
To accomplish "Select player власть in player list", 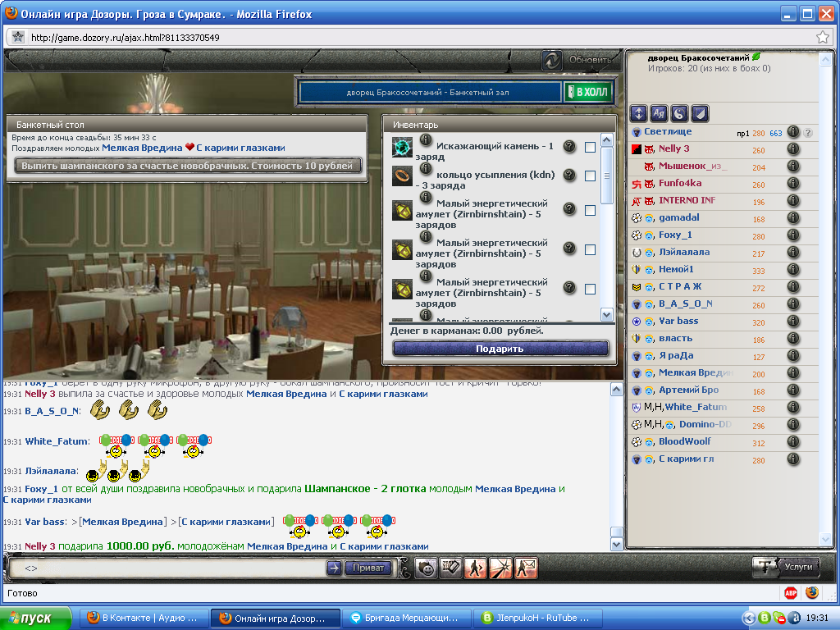I will [x=675, y=339].
